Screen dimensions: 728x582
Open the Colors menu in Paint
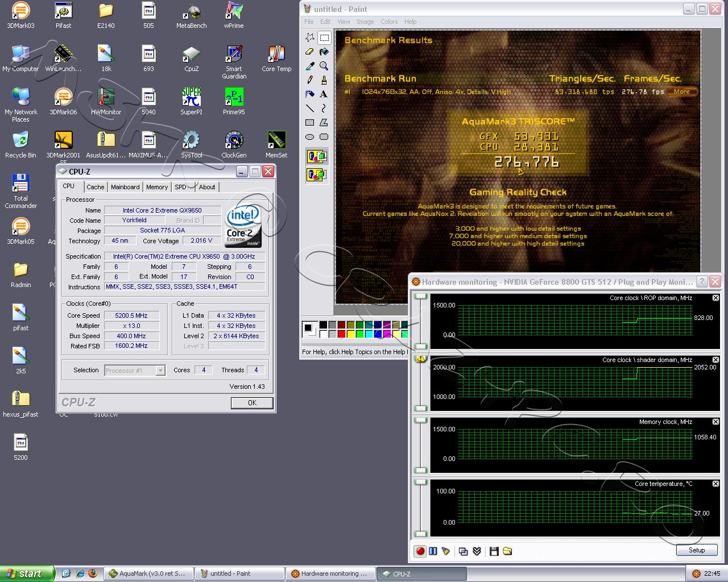point(389,22)
